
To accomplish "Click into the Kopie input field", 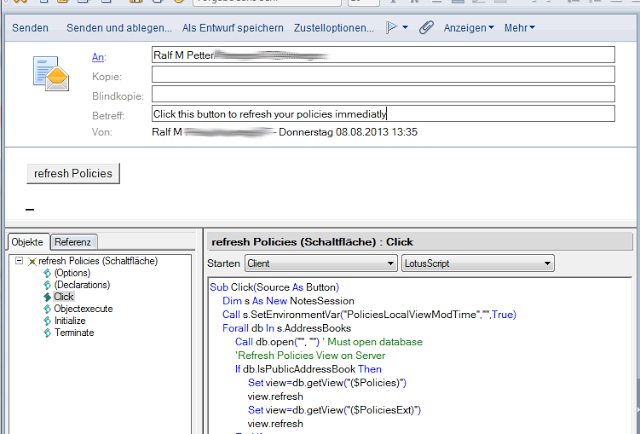I will tap(382, 75).
